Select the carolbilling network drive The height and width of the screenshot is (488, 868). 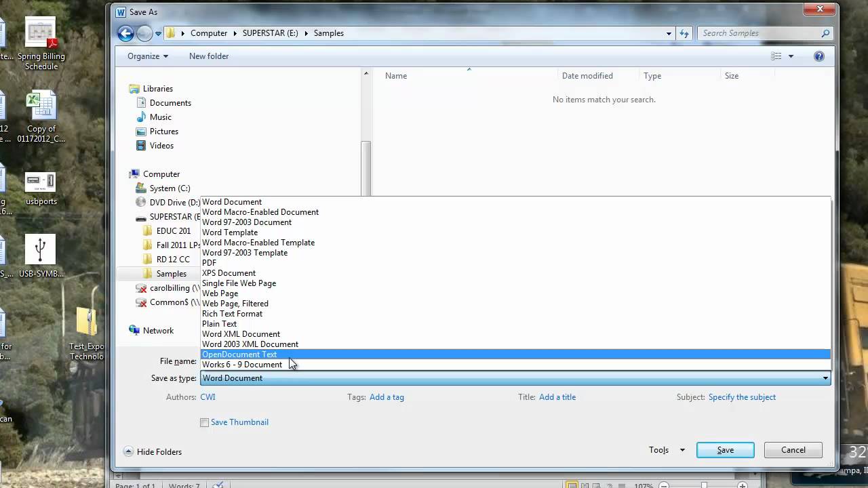coord(167,288)
